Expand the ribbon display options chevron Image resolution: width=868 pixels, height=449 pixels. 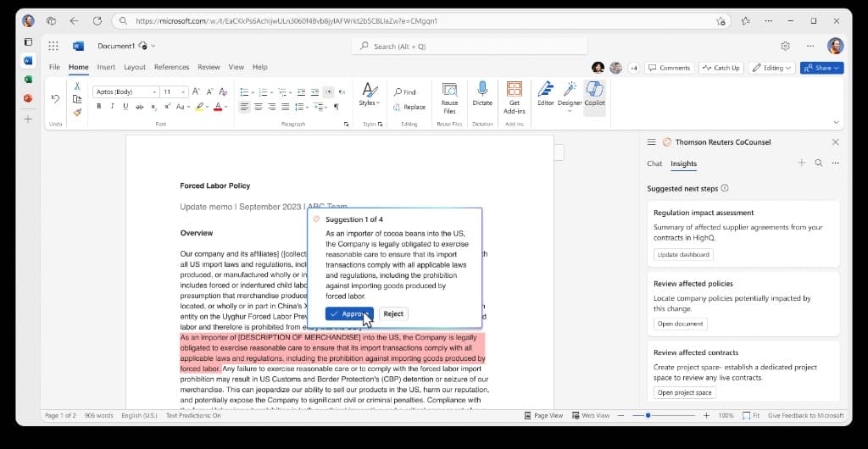836,122
